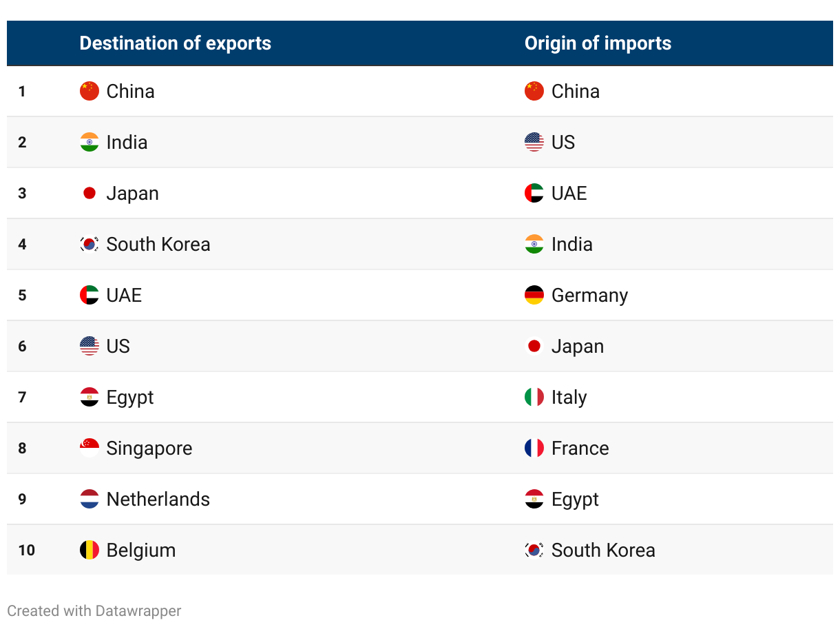Click the China text in imports column
Screen dimensions: 840x627
576,91
